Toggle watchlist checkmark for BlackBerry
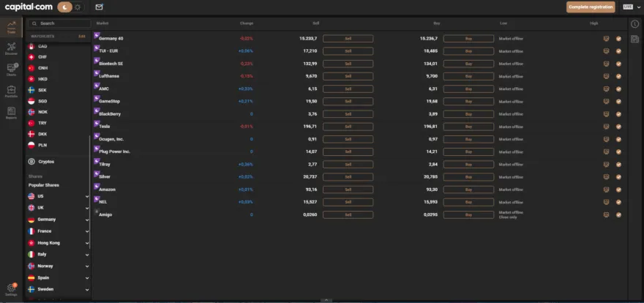Screen dimensions: 644x303 point(618,113)
